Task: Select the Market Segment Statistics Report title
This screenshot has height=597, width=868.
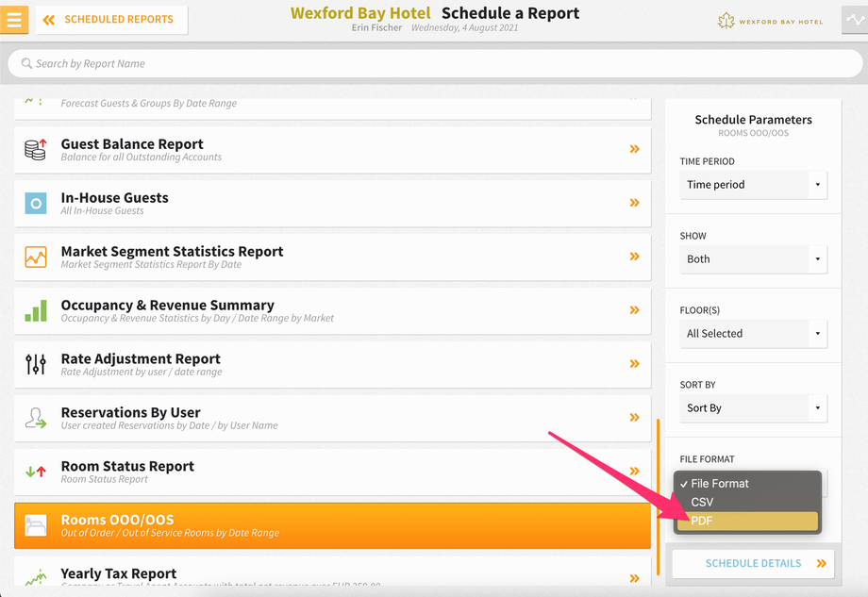Action: [x=172, y=251]
